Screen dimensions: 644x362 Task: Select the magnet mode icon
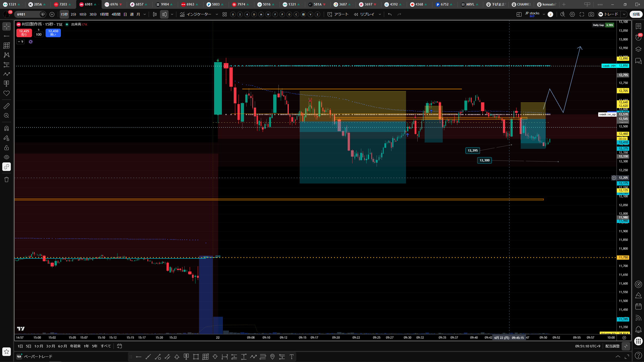(x=7, y=128)
